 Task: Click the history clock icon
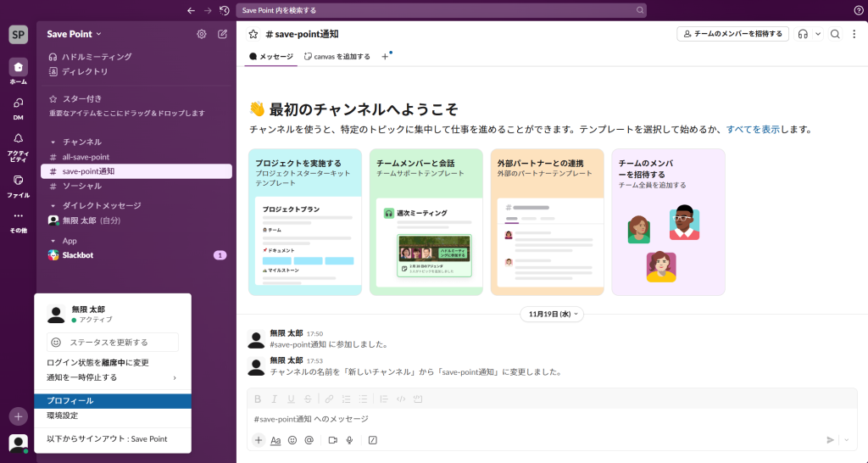[224, 10]
